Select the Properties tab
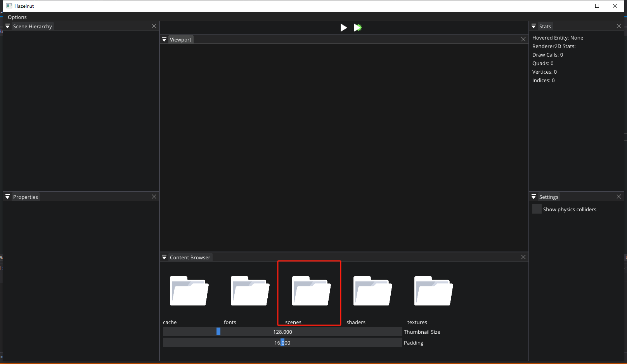The width and height of the screenshot is (627, 364). (x=26, y=197)
